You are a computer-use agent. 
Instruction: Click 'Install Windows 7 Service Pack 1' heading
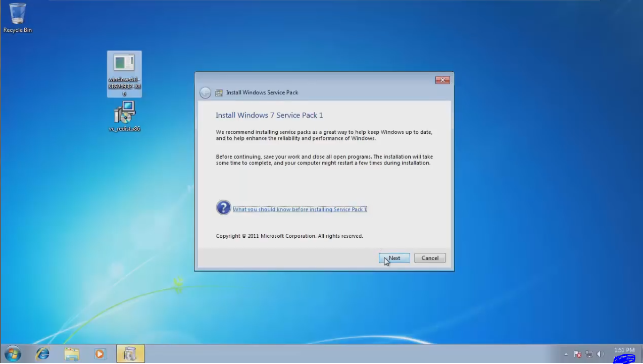coord(269,115)
